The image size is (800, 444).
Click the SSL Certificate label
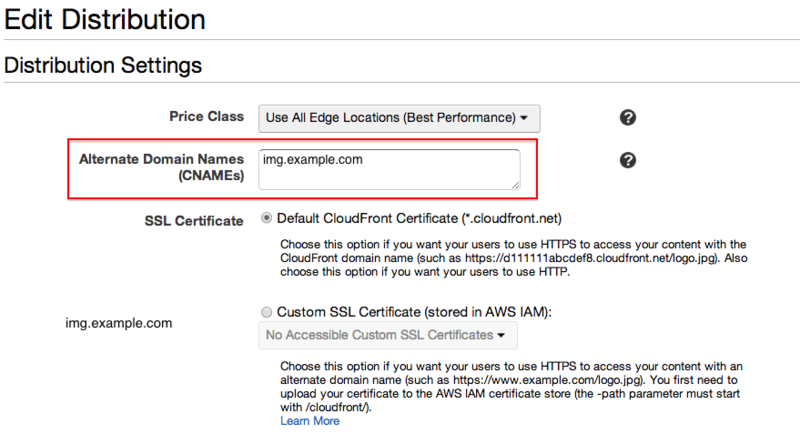point(194,221)
